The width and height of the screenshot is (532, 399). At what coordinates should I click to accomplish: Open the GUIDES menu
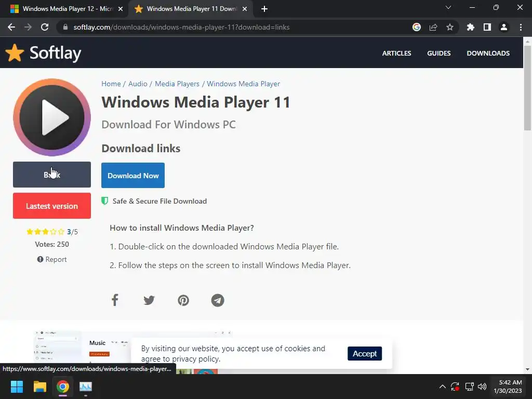(438, 54)
